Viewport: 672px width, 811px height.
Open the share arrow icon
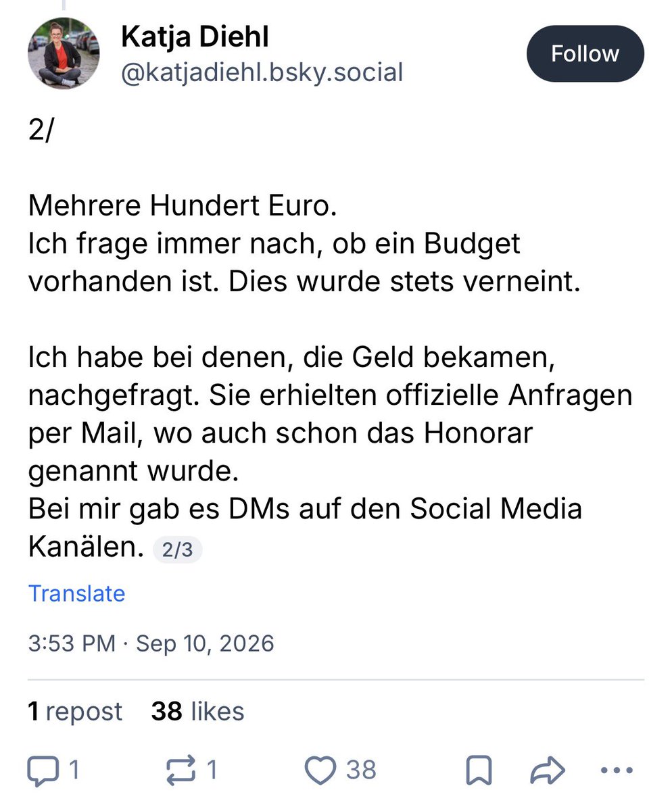click(548, 770)
